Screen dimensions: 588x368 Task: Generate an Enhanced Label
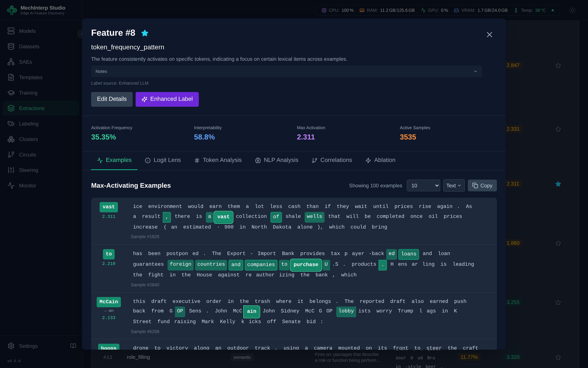[x=167, y=99]
